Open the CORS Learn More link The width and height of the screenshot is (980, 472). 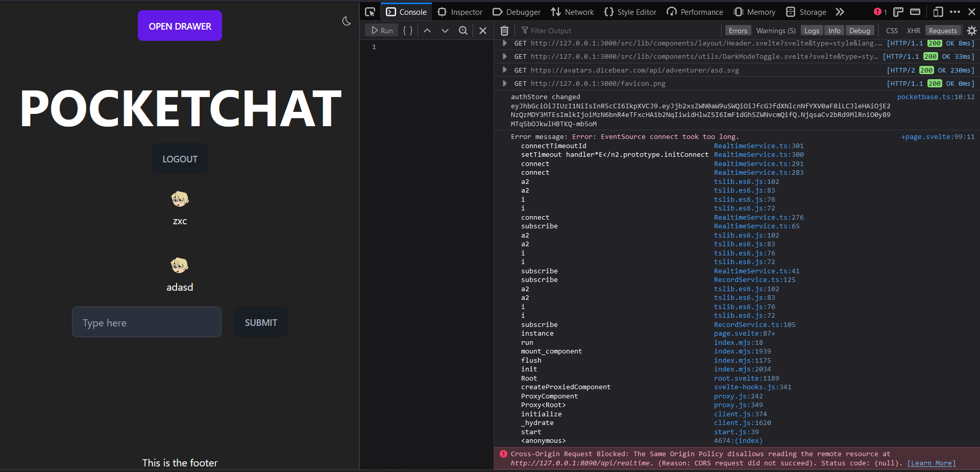932,463
